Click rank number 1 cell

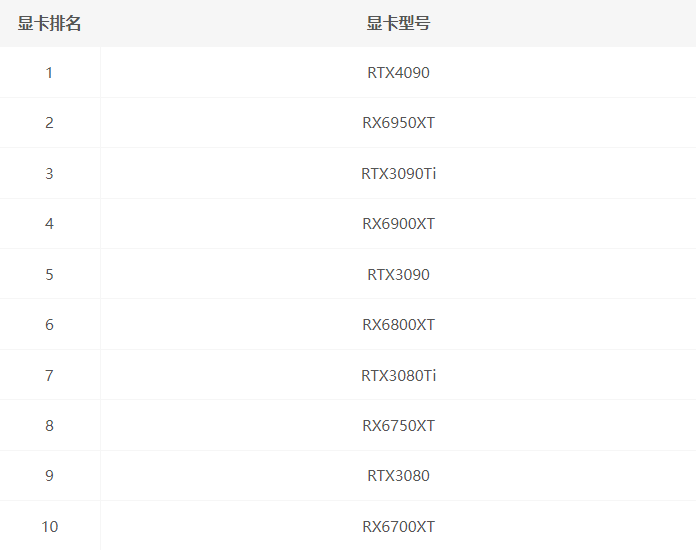tap(49, 72)
